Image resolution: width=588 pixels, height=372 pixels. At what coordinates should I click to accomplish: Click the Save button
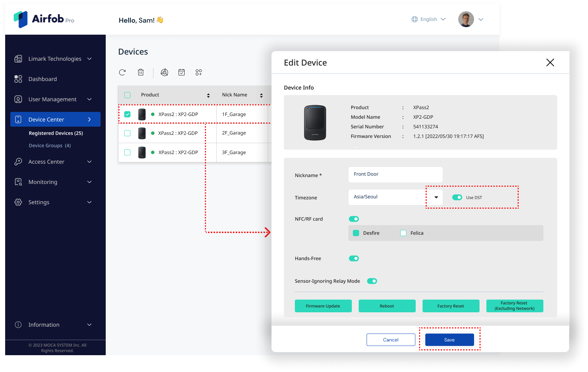point(449,340)
